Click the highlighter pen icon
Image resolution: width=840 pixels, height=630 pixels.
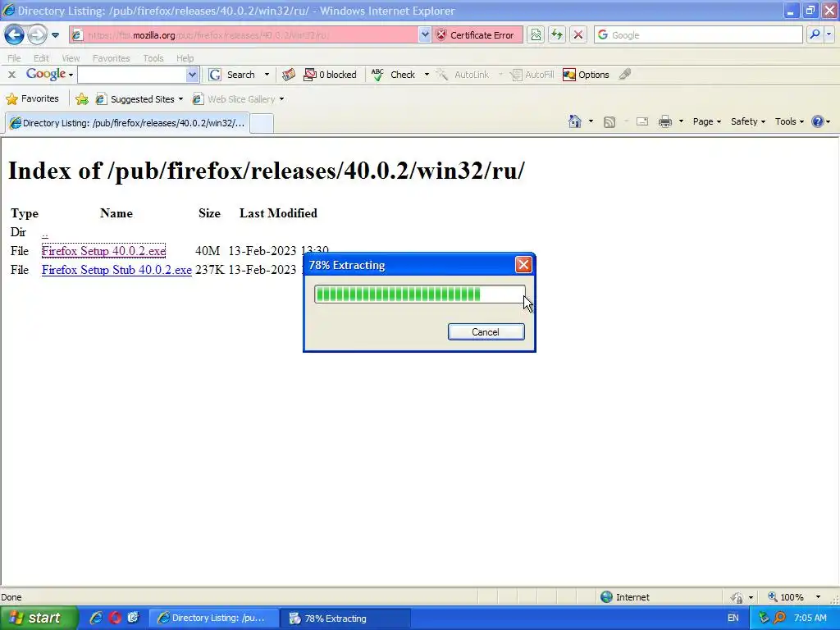pyautogui.click(x=624, y=75)
